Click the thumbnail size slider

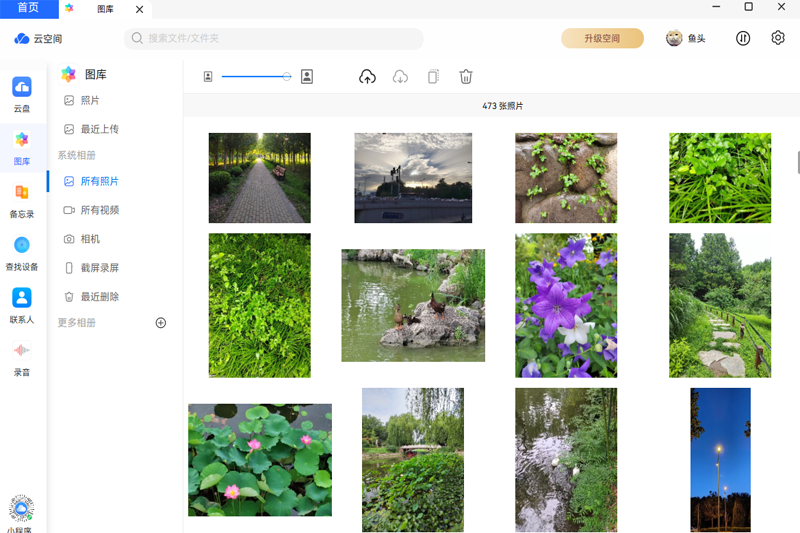[257, 77]
